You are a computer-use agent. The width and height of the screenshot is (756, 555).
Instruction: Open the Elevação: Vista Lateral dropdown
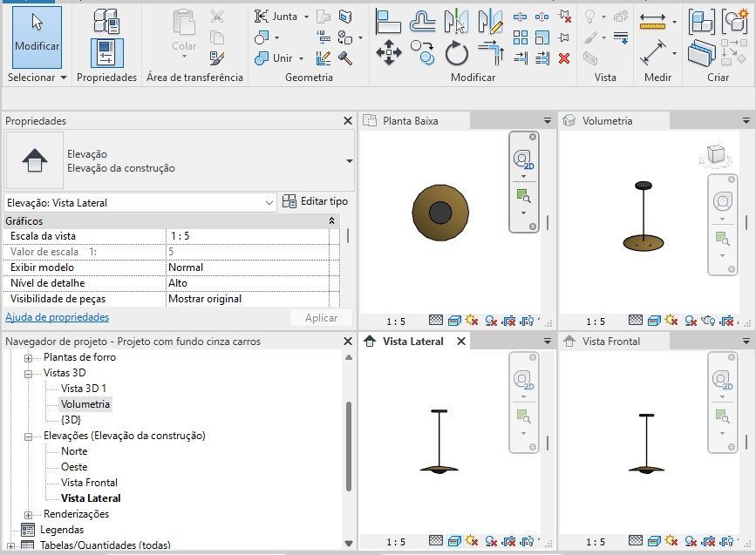(x=269, y=203)
